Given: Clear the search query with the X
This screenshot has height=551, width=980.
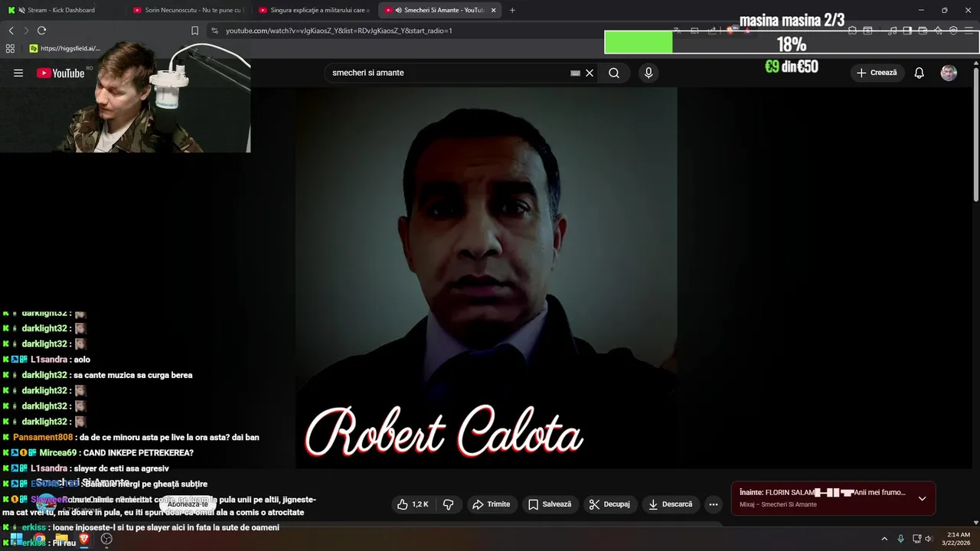Looking at the screenshot, I should pyautogui.click(x=590, y=73).
